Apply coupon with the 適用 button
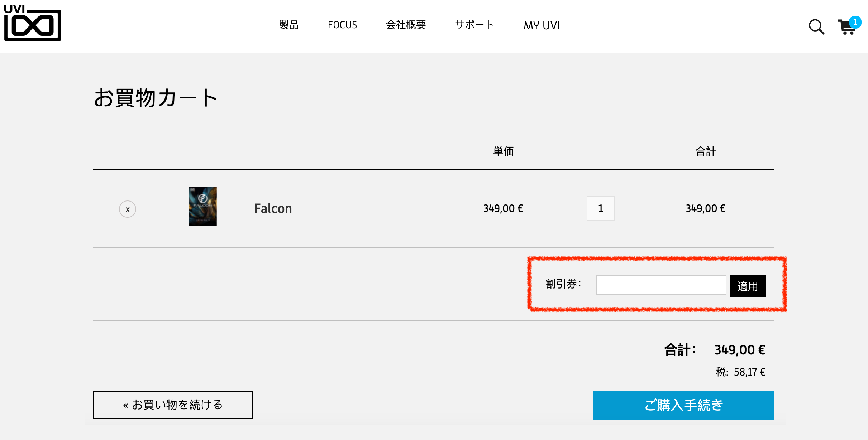868x440 pixels. (x=748, y=286)
